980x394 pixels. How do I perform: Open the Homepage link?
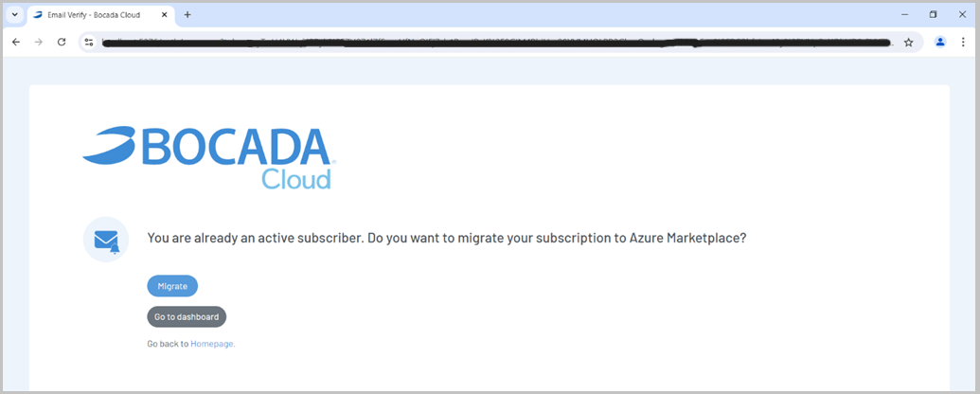(x=213, y=344)
